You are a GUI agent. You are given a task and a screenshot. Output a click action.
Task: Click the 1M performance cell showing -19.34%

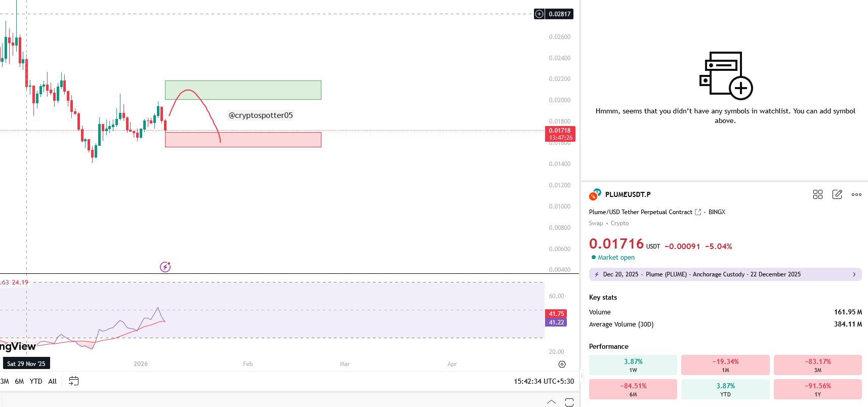click(x=725, y=365)
